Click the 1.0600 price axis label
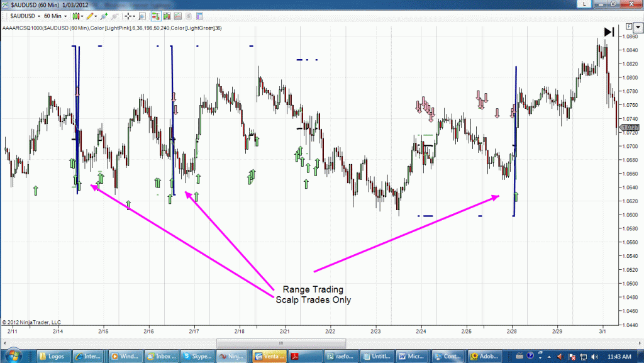Screen dimensions: 644x363 [630, 215]
